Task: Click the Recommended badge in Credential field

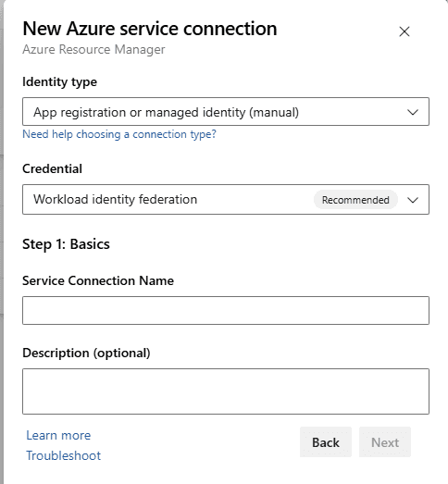Action: [x=355, y=200]
